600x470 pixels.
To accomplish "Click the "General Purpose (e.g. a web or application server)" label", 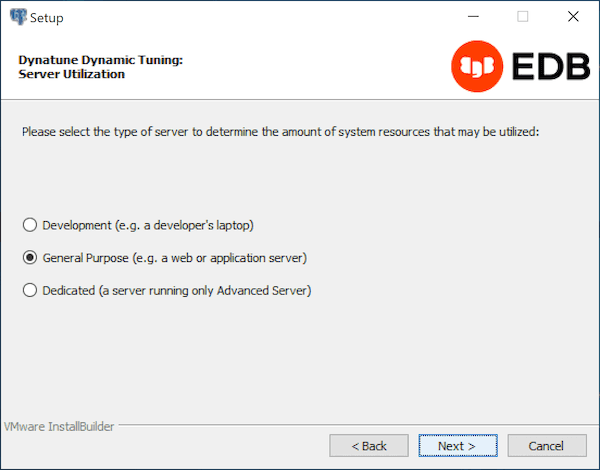I will pyautogui.click(x=174, y=258).
